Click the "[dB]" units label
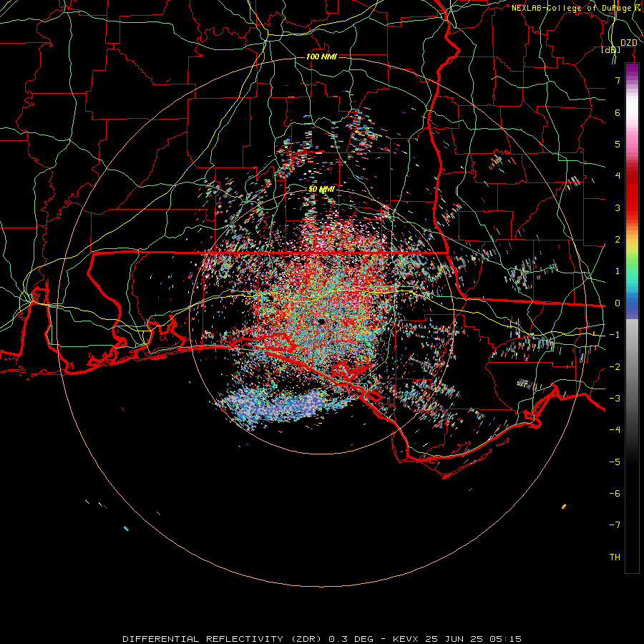The image size is (644, 644). click(611, 50)
